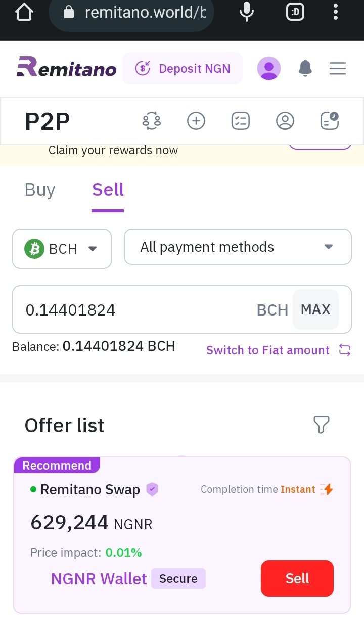Open the hamburger menu icon

pyautogui.click(x=338, y=68)
